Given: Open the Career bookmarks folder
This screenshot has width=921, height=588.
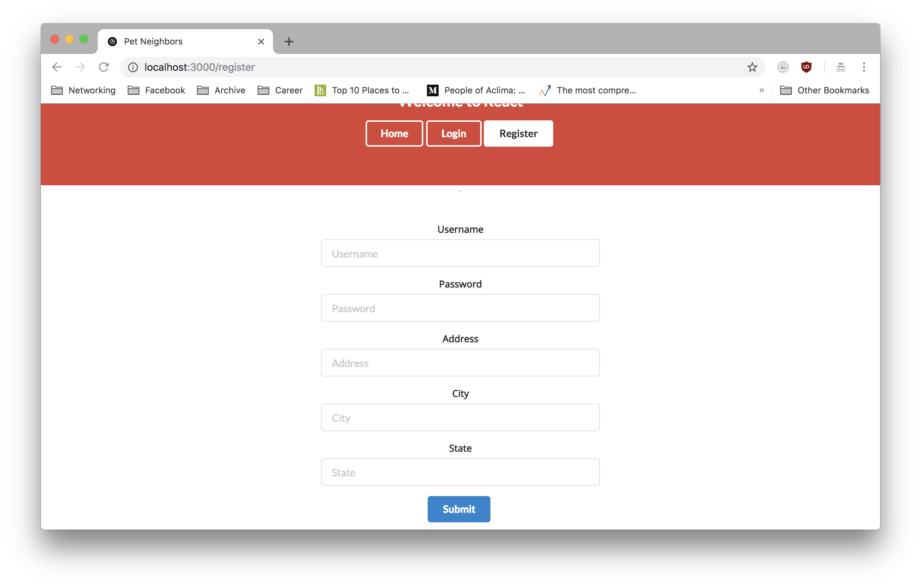Looking at the screenshot, I should pos(280,90).
